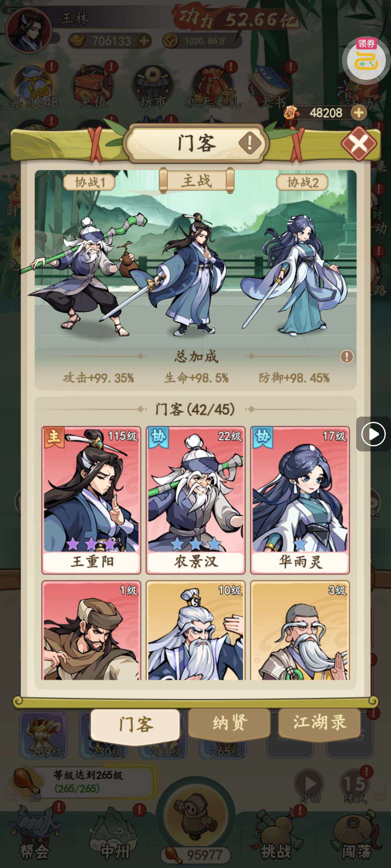Open the 王重阳 retainer card
This screenshot has width=391, height=868.
pos(91,500)
